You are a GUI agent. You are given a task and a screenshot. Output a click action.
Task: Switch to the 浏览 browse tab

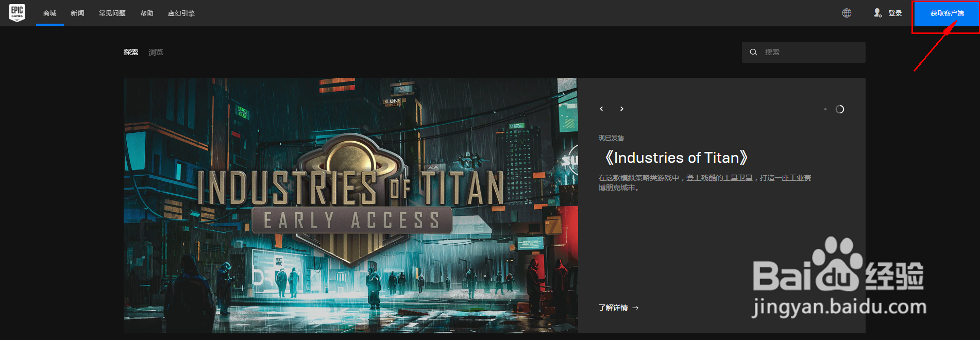point(156,52)
